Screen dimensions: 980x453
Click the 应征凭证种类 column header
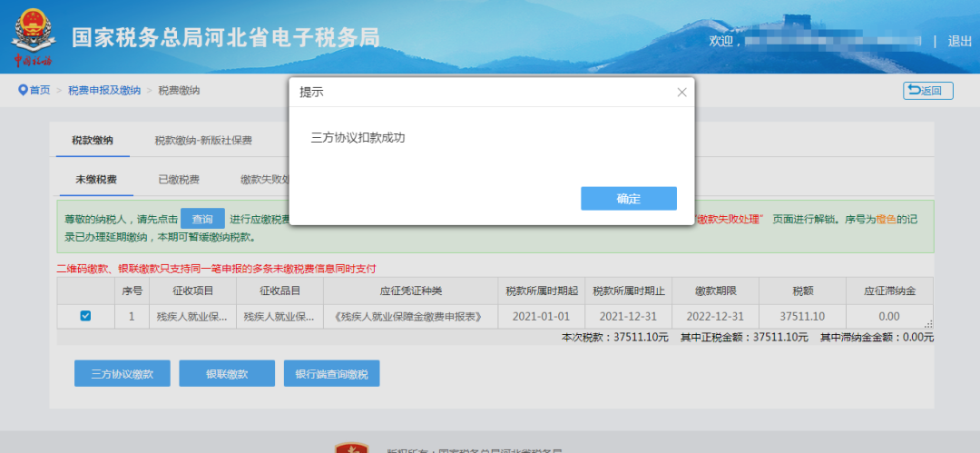[x=411, y=291]
